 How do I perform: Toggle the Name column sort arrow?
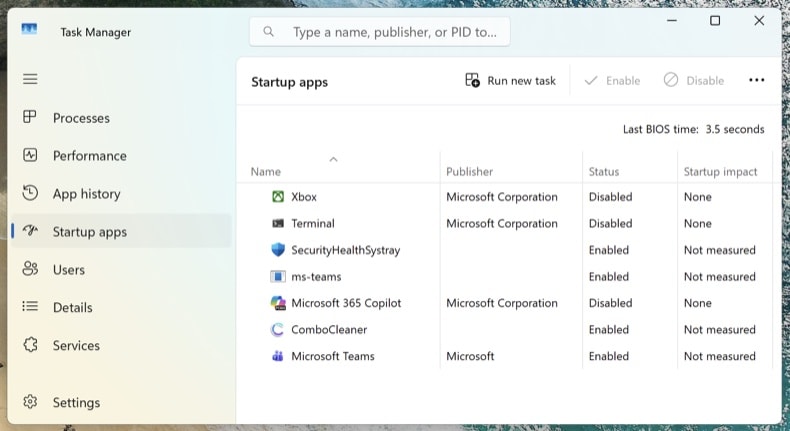pyautogui.click(x=333, y=159)
